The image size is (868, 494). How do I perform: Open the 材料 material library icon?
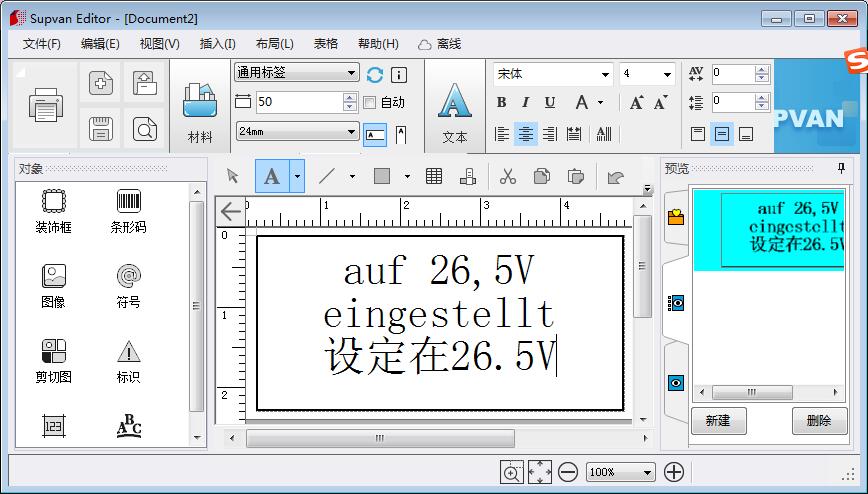click(200, 106)
